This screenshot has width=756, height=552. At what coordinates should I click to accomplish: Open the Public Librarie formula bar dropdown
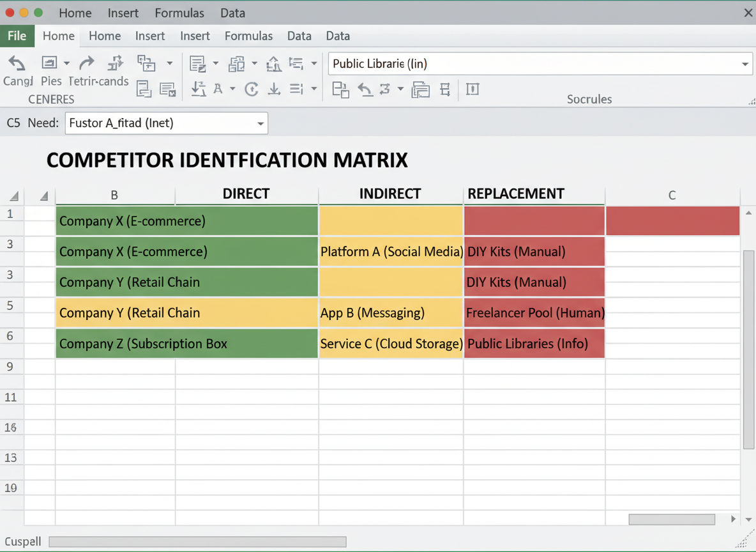(745, 64)
